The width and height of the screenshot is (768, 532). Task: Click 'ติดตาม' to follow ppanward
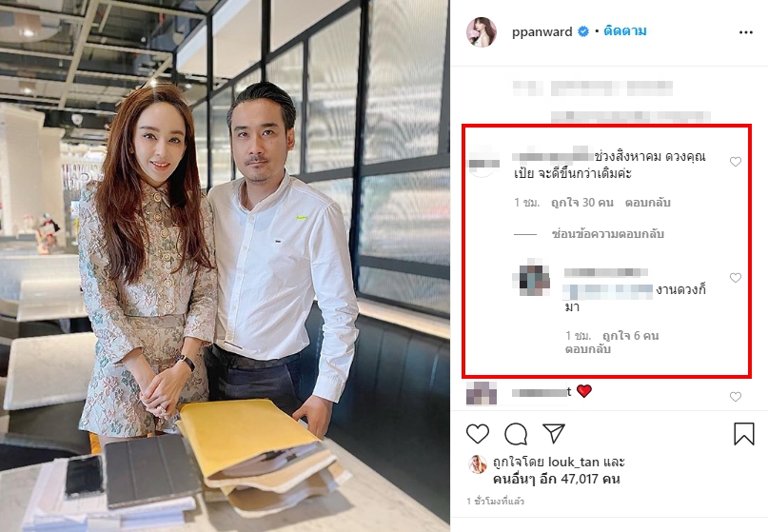tap(625, 31)
